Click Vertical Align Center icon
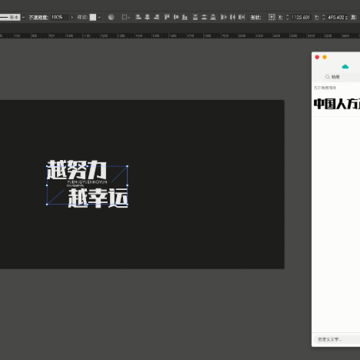 click(176, 17)
